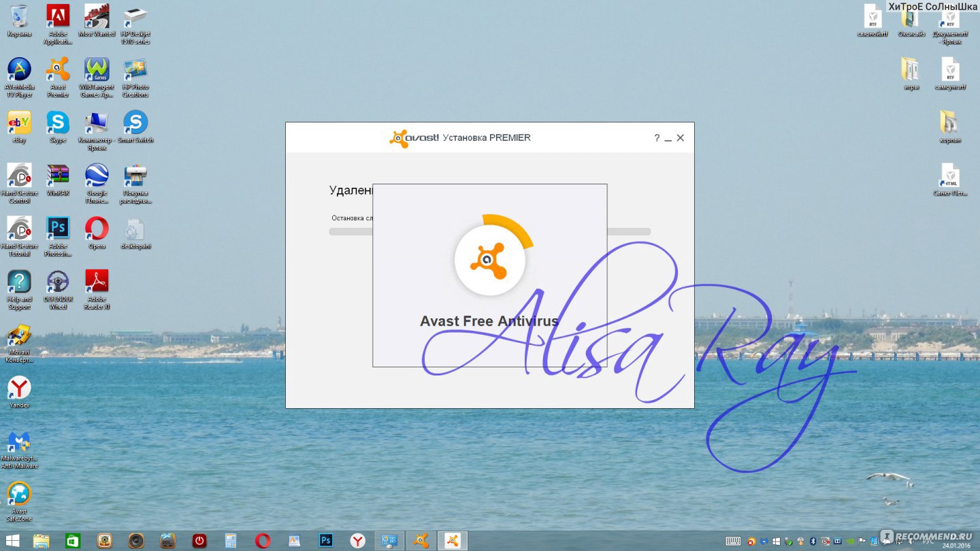Click the speaker app taskbar icon
Image resolution: width=980 pixels, height=551 pixels.
pos(136,541)
